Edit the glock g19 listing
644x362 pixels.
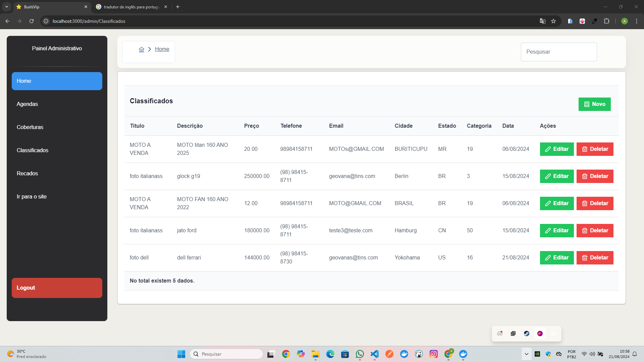556,176
